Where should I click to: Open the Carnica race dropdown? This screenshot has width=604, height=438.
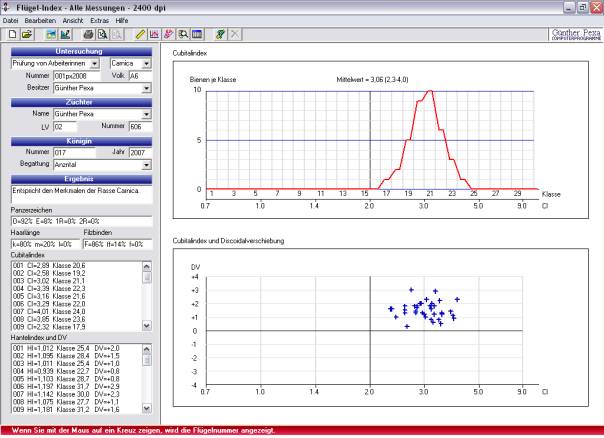coord(147,62)
